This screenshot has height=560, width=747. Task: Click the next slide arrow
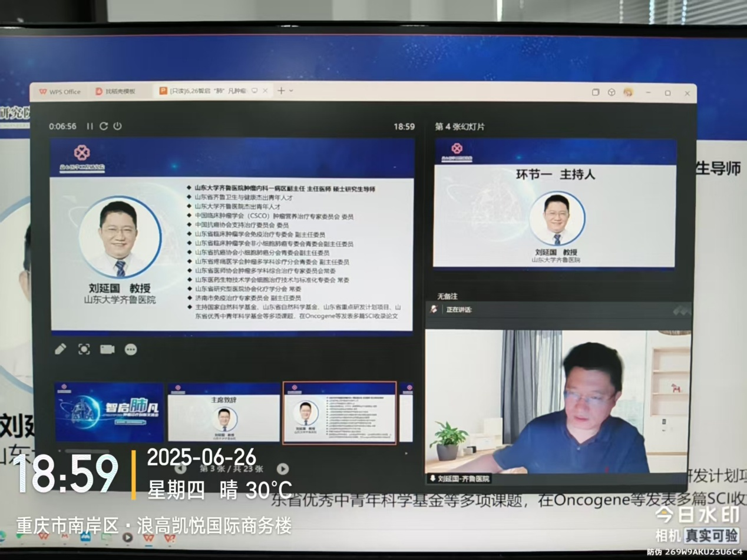(283, 469)
